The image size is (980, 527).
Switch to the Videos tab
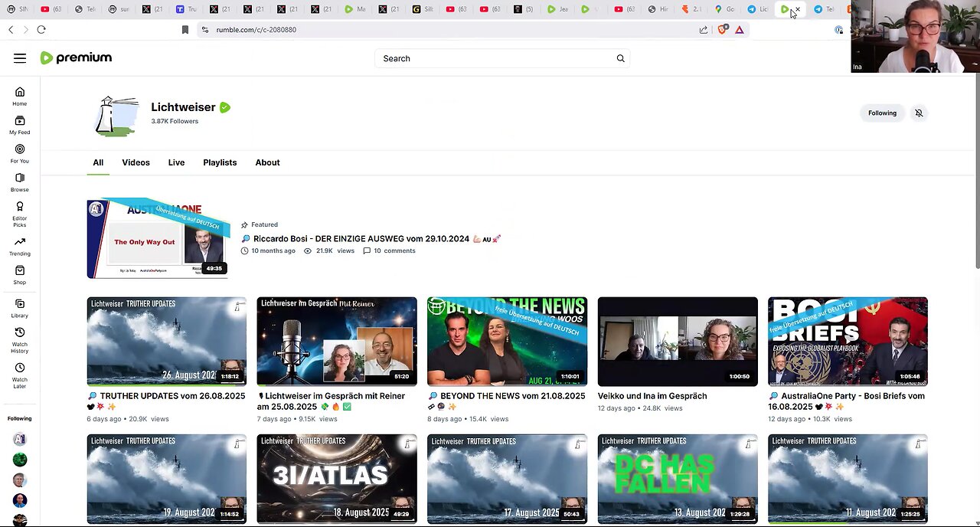click(x=136, y=162)
